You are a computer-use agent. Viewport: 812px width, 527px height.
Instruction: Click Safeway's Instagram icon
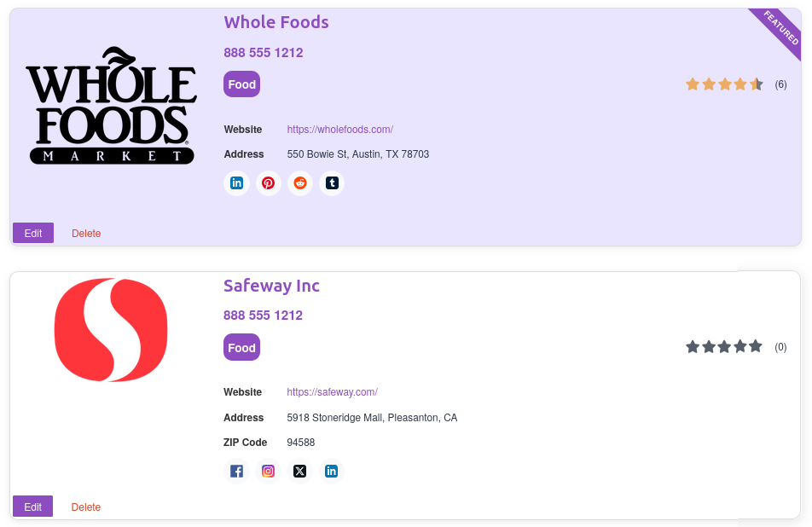point(268,472)
